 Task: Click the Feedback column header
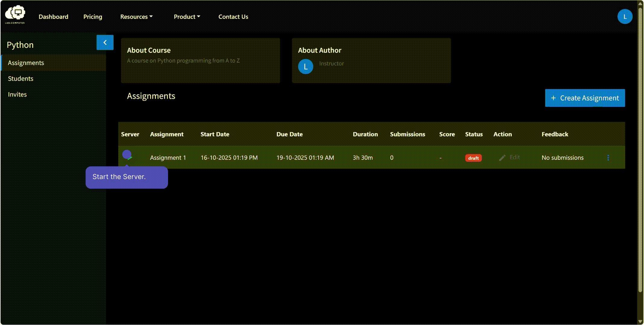click(x=555, y=134)
